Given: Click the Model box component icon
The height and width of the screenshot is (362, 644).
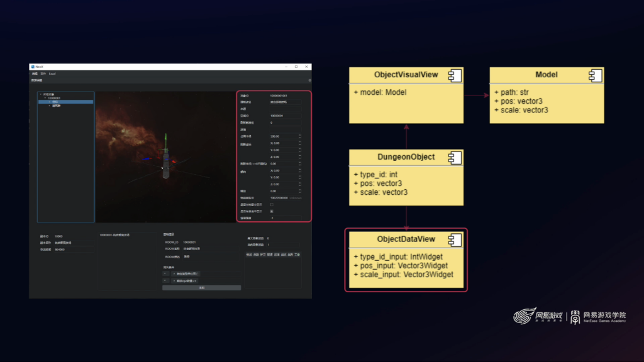Looking at the screenshot, I should pos(595,75).
